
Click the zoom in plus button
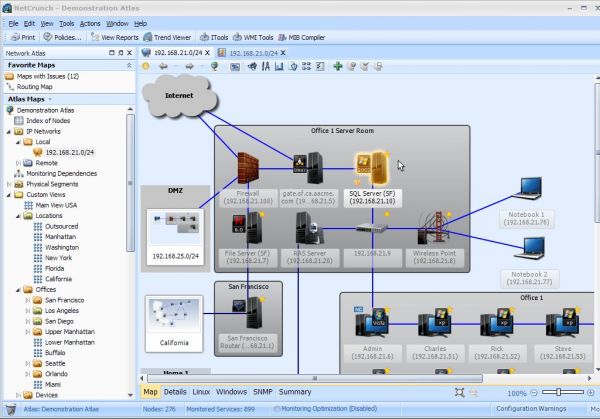point(591,393)
